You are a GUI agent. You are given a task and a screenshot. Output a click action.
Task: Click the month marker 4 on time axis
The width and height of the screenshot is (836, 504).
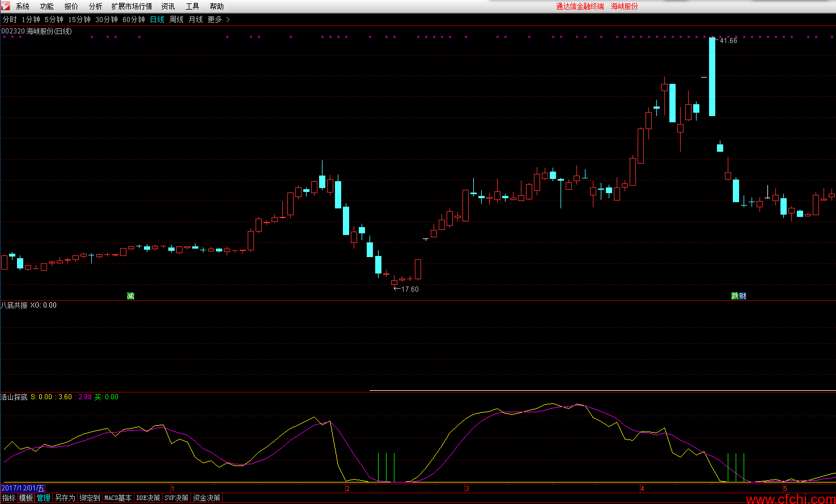click(642, 488)
